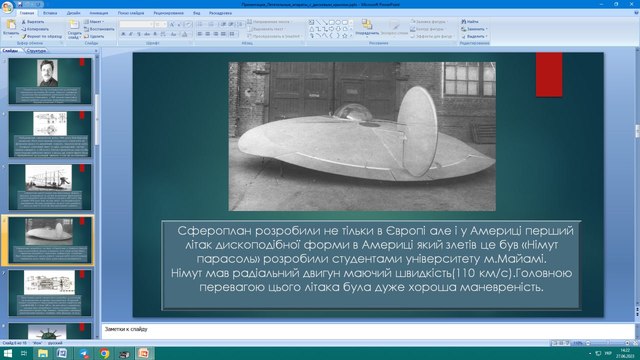Expand the Выделить selection dropdown
This screenshot has width=640, height=360.
(x=474, y=36)
